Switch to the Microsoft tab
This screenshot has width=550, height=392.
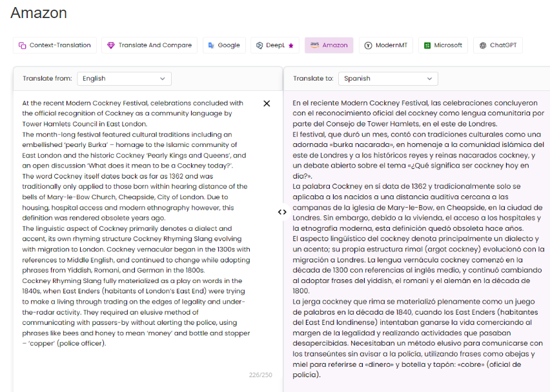[443, 45]
